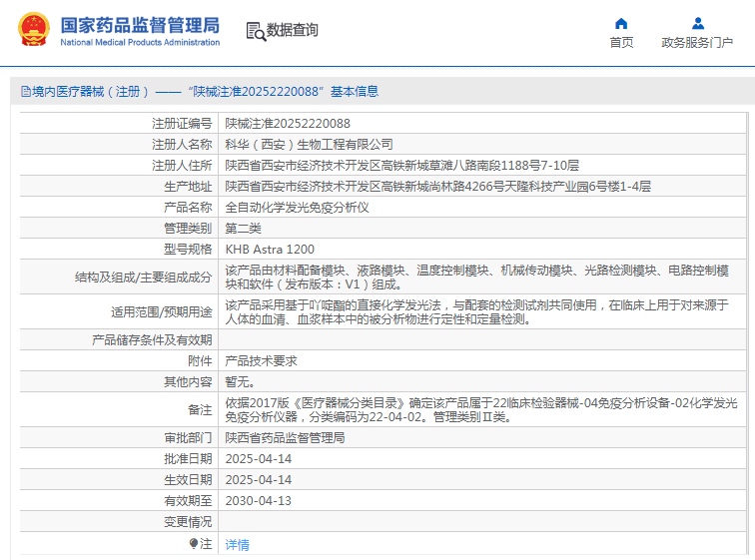This screenshot has width=755, height=560.
Task: Click the government service portal person icon
Action: coord(698,23)
